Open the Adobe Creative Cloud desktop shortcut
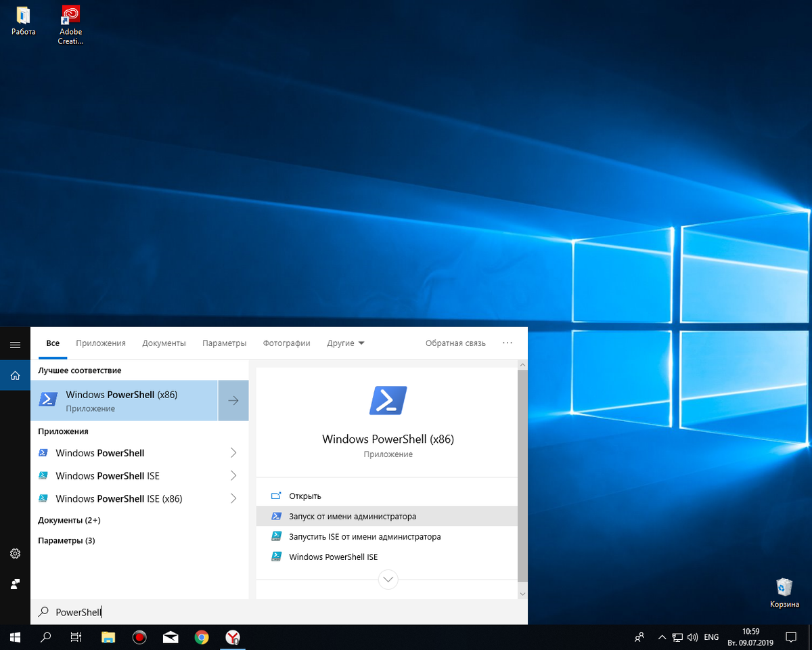This screenshot has height=650, width=812. [70, 25]
